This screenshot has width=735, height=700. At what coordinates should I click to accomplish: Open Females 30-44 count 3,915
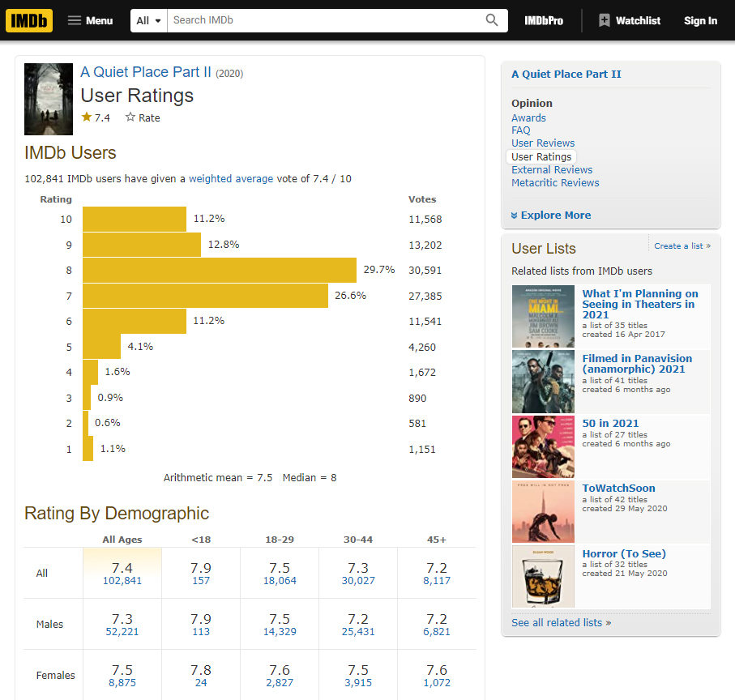click(x=358, y=683)
